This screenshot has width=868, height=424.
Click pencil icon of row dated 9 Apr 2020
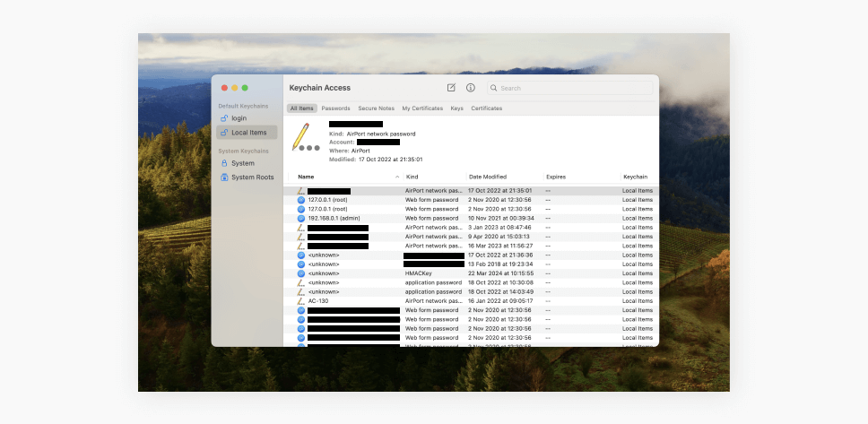[301, 237]
